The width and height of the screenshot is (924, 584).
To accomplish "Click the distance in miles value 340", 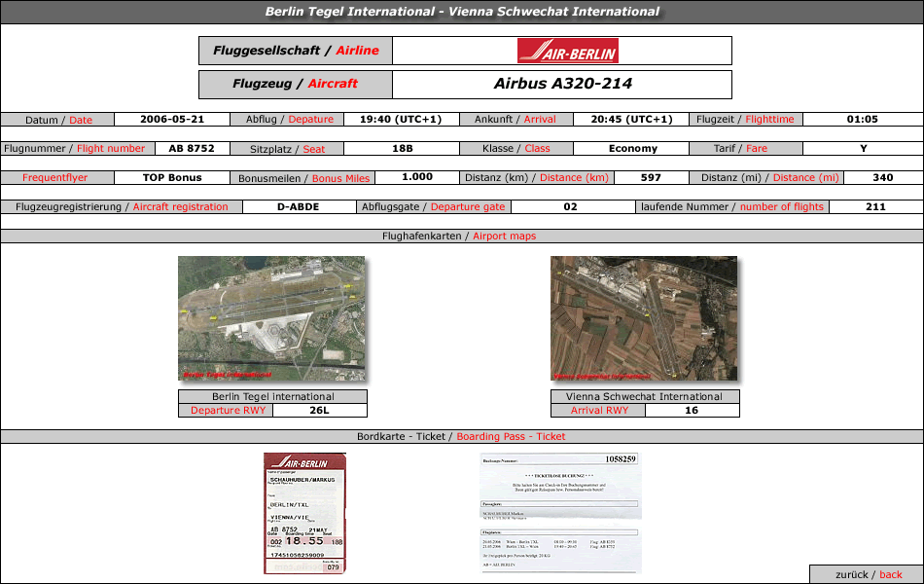I will coord(883,177).
